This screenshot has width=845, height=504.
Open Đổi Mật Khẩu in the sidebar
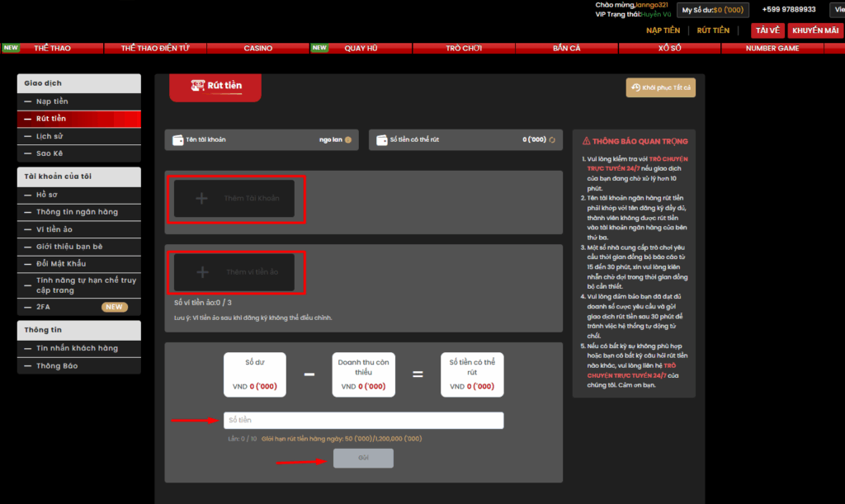pos(79,264)
